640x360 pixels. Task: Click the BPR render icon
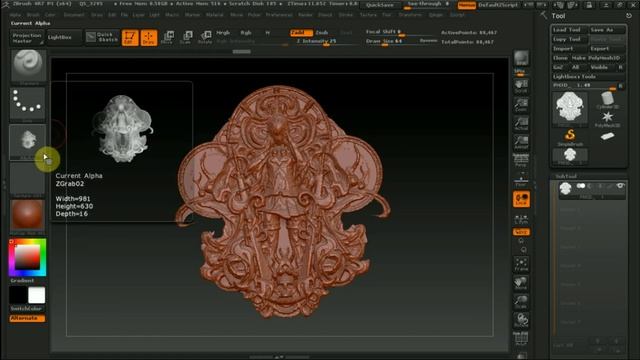pos(521,58)
